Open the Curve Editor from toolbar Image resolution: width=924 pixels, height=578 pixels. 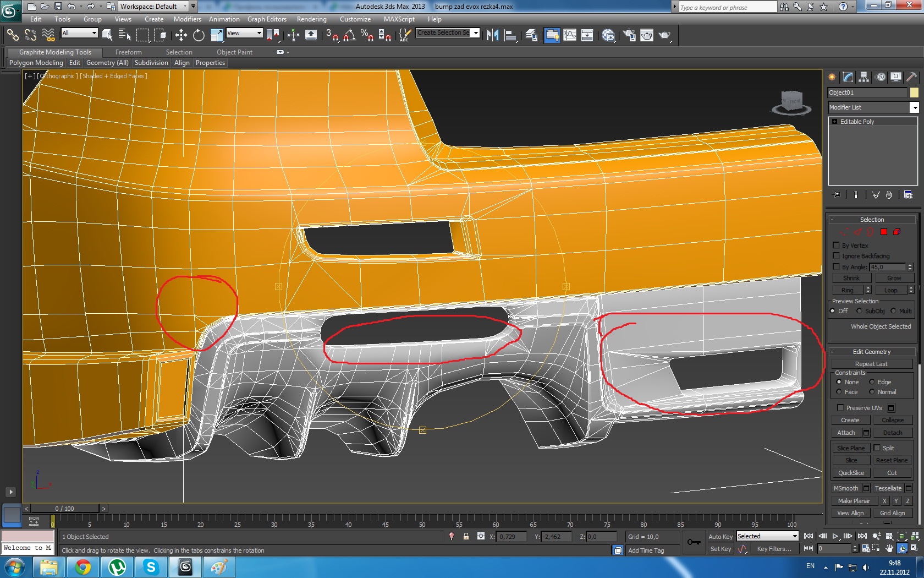[x=570, y=35]
